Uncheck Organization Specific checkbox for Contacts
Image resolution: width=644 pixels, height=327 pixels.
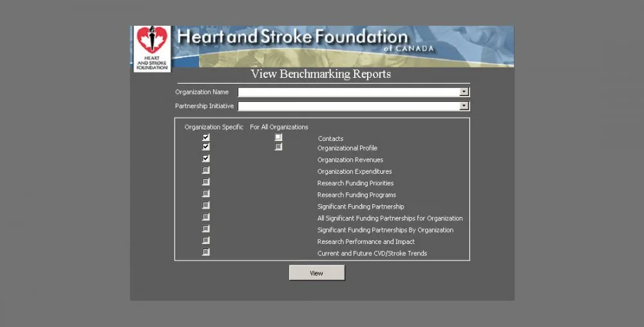[206, 138]
